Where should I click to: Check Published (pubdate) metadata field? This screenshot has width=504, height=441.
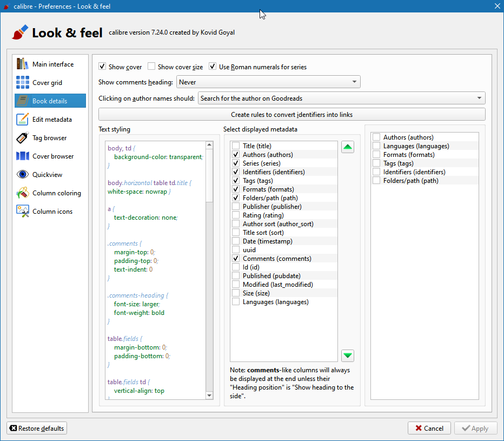click(236, 275)
